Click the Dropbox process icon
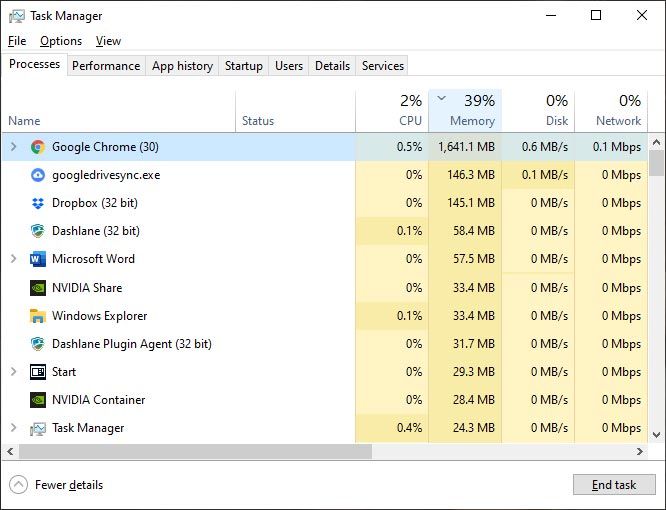The image size is (666, 510). [x=38, y=203]
